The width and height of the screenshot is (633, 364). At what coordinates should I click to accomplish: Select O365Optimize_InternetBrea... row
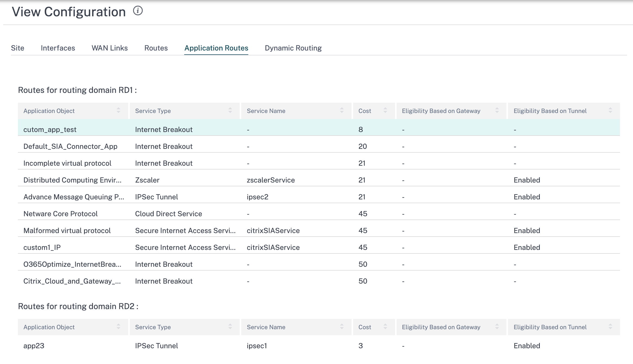click(x=319, y=262)
